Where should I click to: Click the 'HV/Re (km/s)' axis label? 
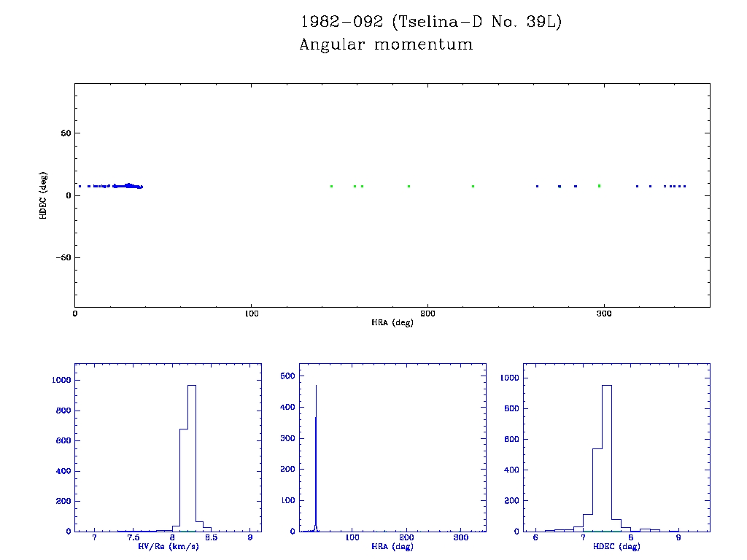tap(168, 546)
